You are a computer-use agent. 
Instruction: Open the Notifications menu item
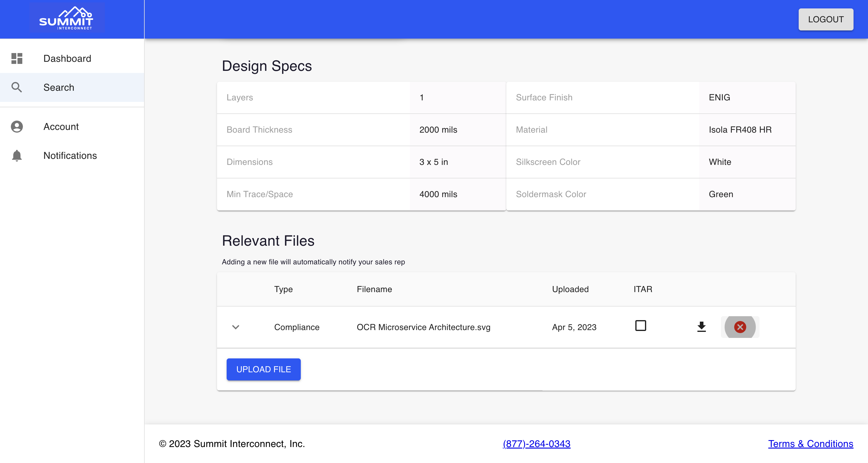click(72, 156)
